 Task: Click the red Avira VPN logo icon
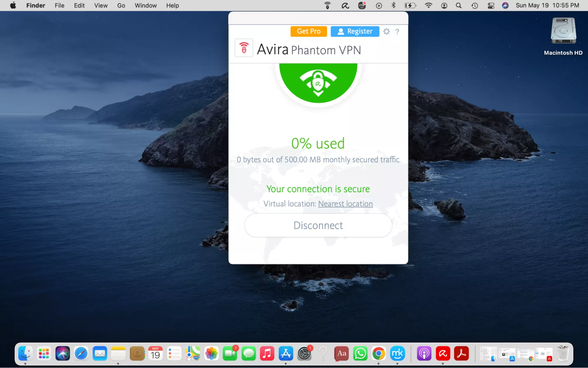pyautogui.click(x=244, y=48)
